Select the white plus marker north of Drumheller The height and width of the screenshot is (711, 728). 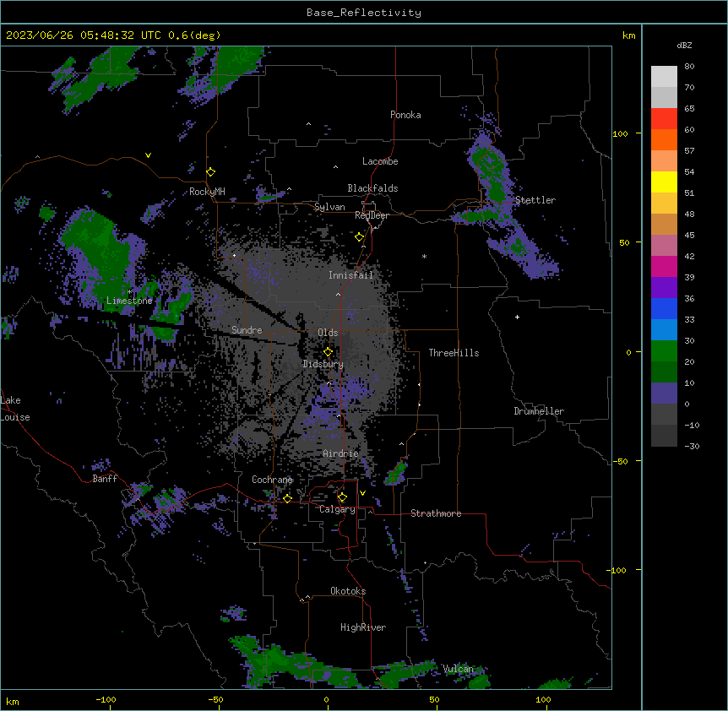pyautogui.click(x=517, y=317)
